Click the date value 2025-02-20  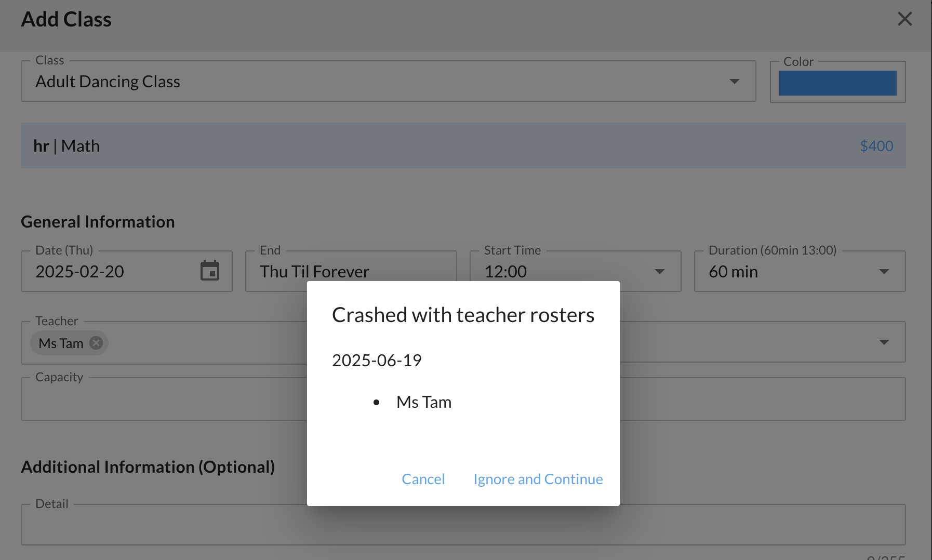(80, 272)
